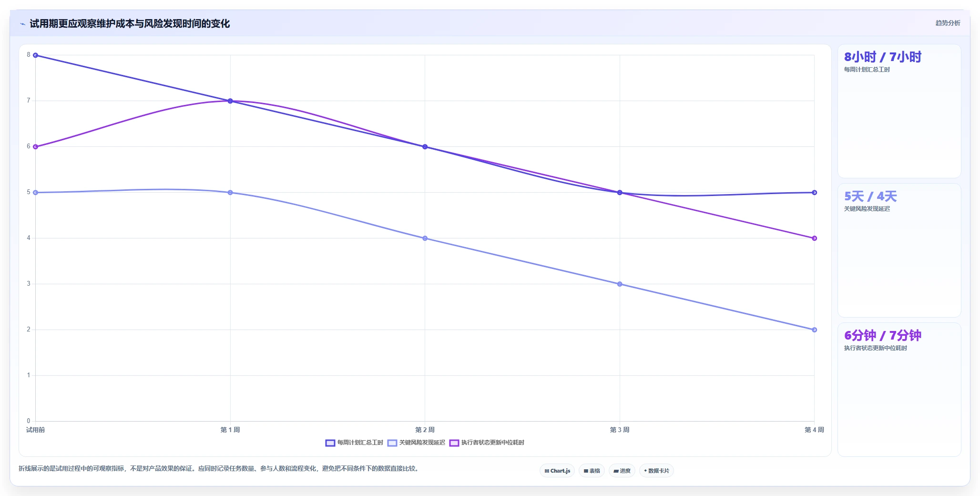Image resolution: width=980 pixels, height=496 pixels.
Task: Click the Chart.js chip
Action: (557, 471)
